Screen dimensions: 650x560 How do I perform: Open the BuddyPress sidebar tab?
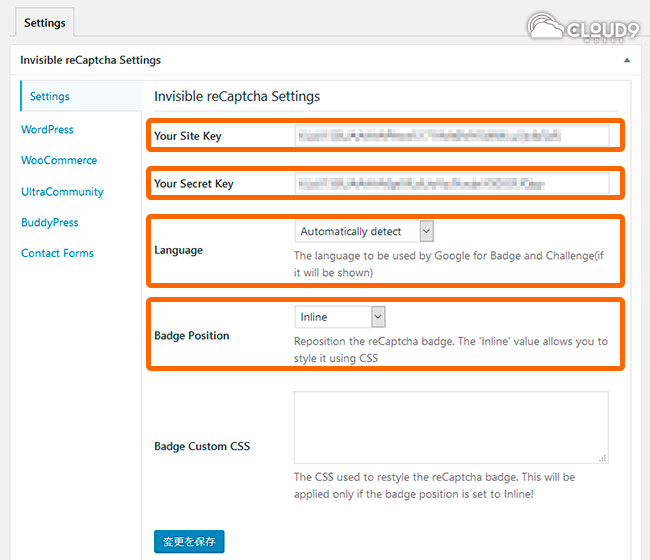tap(50, 222)
